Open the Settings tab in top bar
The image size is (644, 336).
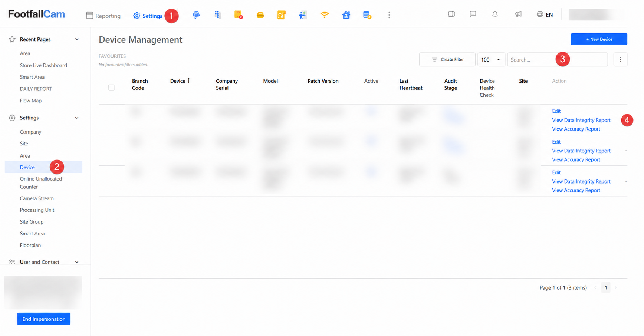(148, 16)
